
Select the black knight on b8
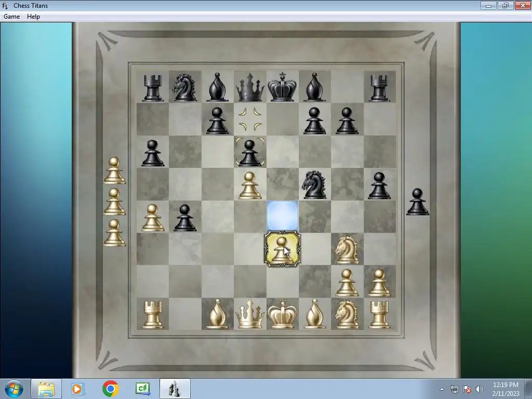click(x=184, y=87)
